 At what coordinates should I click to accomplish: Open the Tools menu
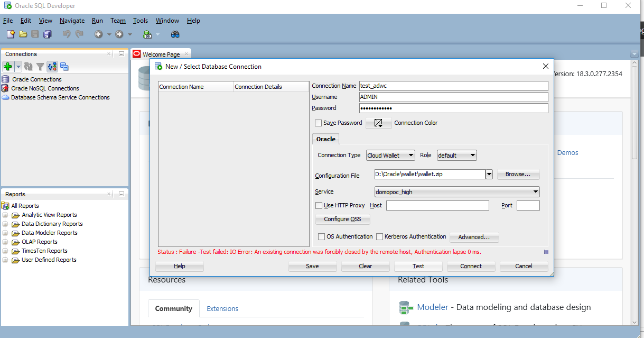point(141,21)
